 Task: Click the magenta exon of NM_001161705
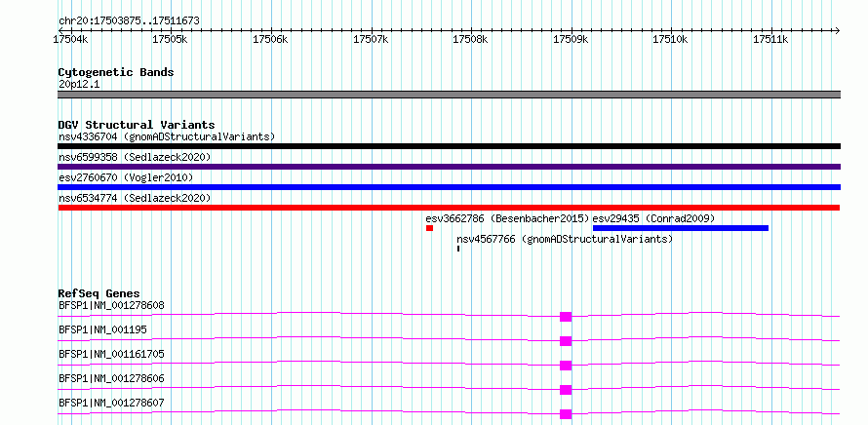[566, 366]
